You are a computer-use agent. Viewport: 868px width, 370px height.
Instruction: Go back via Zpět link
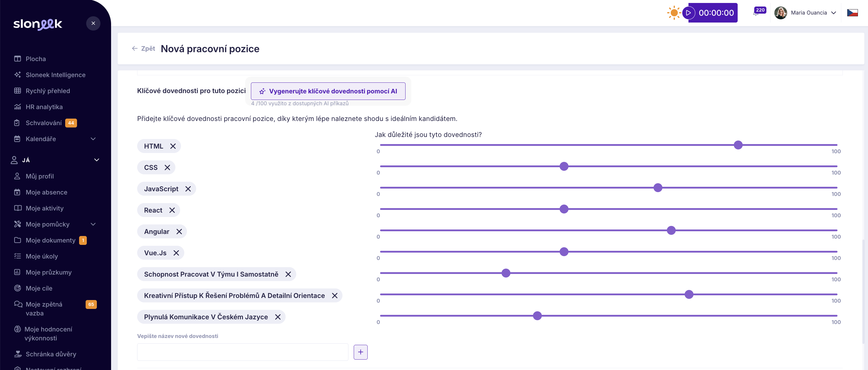144,49
